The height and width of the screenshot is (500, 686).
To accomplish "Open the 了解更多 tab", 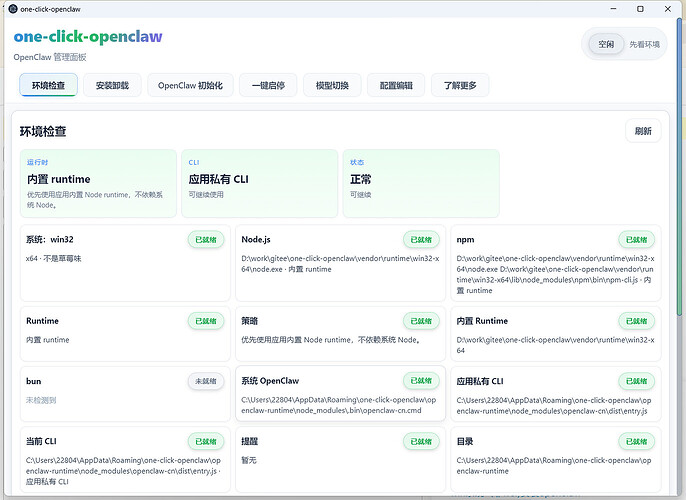I will pyautogui.click(x=460, y=85).
